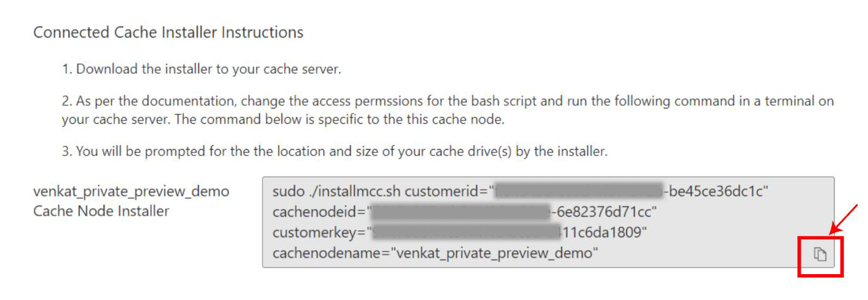The image size is (868, 300).
Task: Click the blurred cachenodeid value
Action: pos(460,212)
